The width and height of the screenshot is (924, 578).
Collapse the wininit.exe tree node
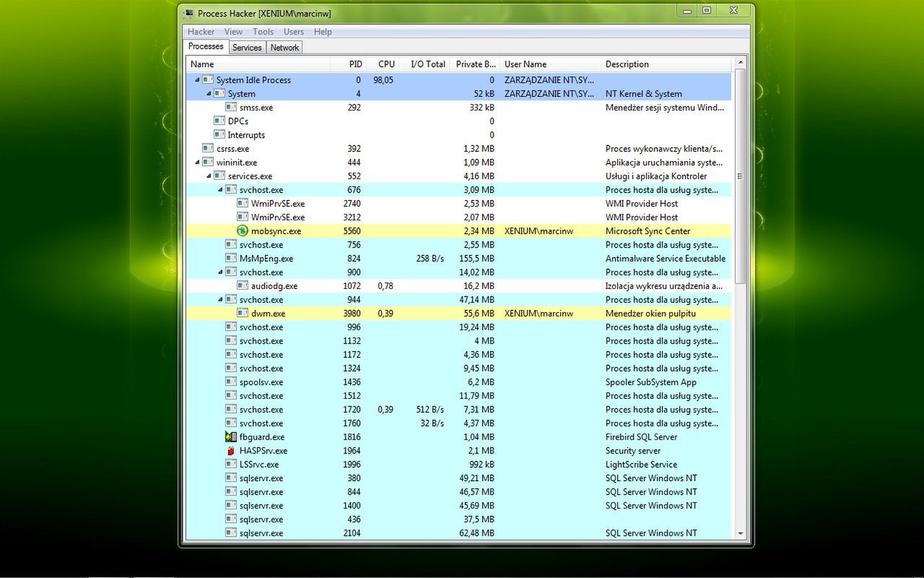(x=198, y=163)
